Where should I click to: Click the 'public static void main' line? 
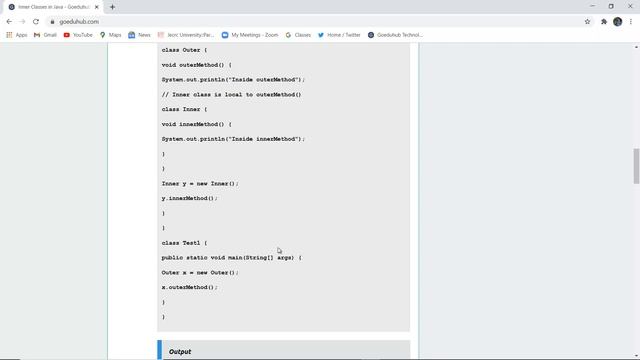(x=231, y=258)
